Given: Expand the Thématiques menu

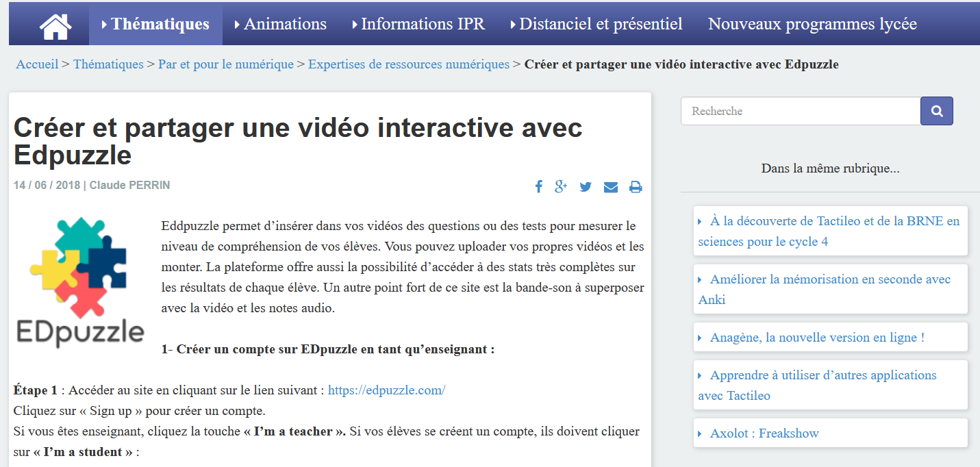Looking at the screenshot, I should (155, 24).
